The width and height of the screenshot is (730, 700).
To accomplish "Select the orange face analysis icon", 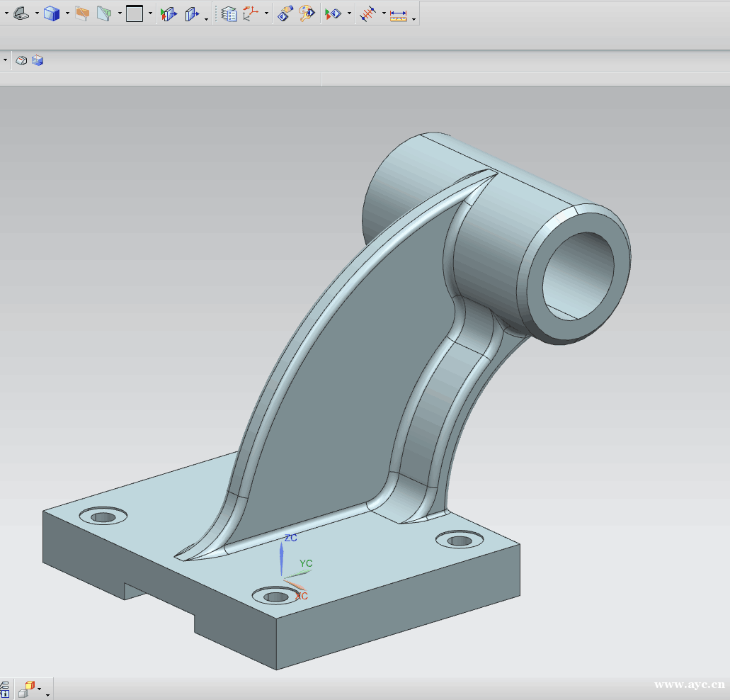I will (82, 13).
